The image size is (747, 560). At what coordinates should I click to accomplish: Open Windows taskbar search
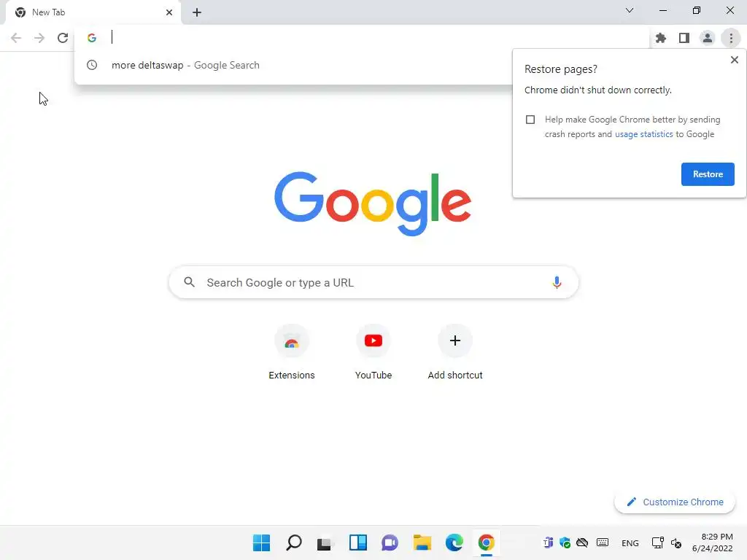point(293,542)
